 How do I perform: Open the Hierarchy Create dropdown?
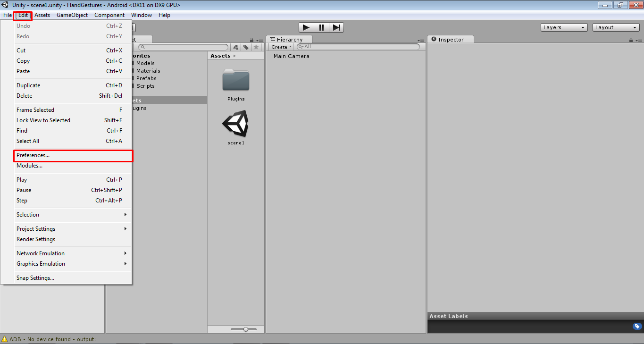tap(282, 47)
